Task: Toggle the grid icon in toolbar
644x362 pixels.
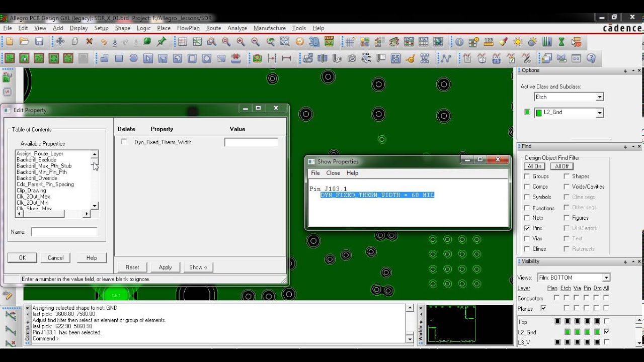Action: pos(350,42)
